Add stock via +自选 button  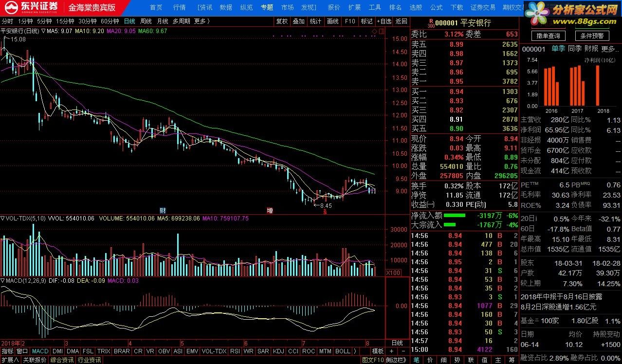[x=384, y=21]
